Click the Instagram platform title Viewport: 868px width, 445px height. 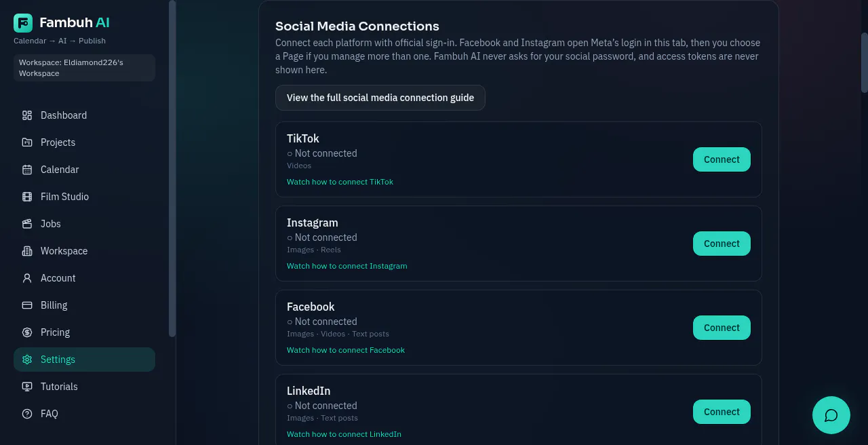click(x=313, y=222)
